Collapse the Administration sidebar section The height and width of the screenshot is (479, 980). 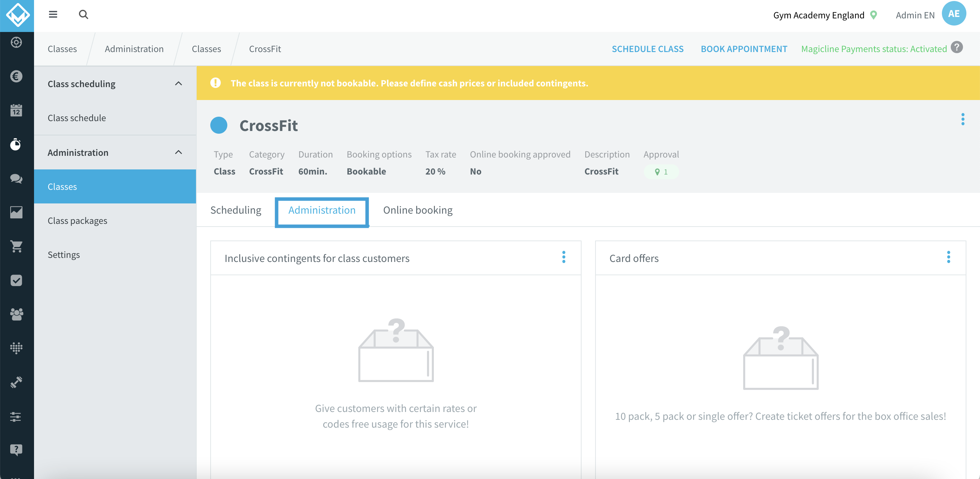pyautogui.click(x=178, y=152)
